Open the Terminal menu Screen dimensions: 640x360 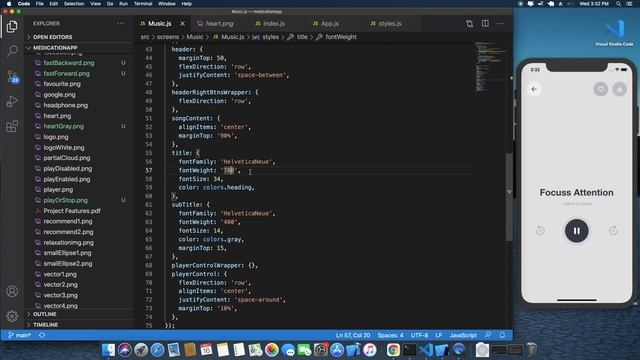[143, 4]
